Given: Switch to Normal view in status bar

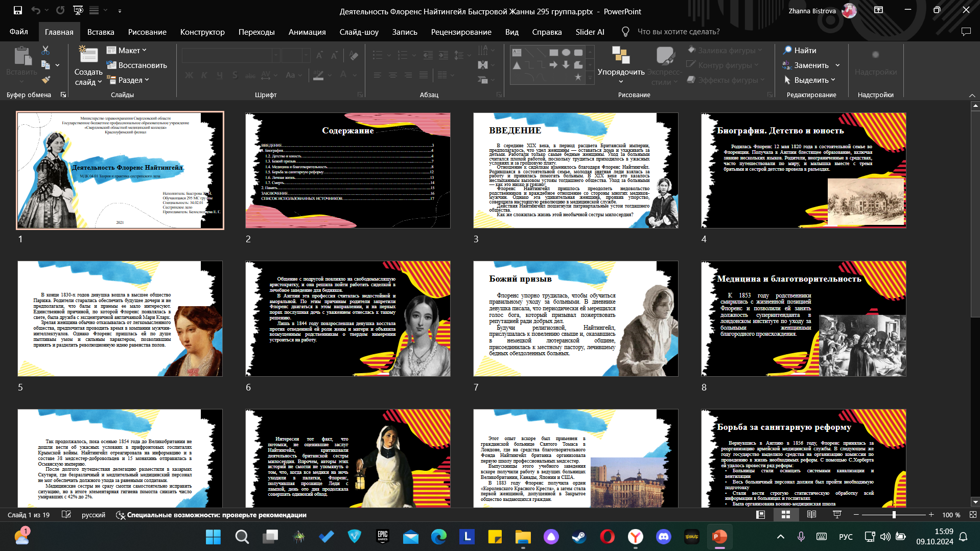Looking at the screenshot, I should click(x=760, y=515).
